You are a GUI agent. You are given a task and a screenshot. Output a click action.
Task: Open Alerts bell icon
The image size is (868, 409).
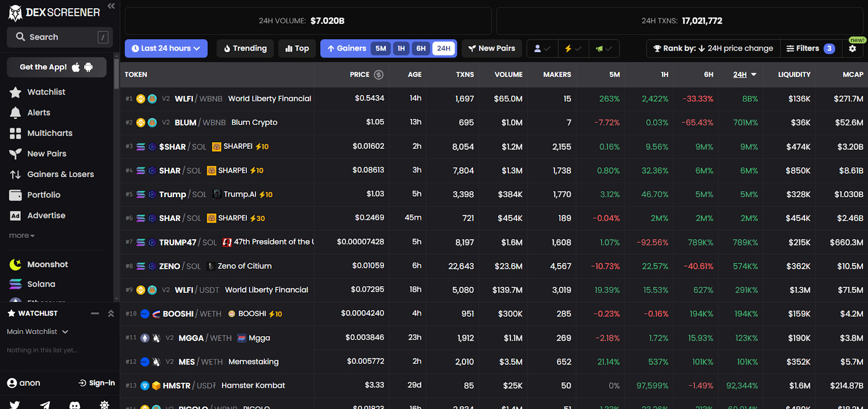click(15, 112)
